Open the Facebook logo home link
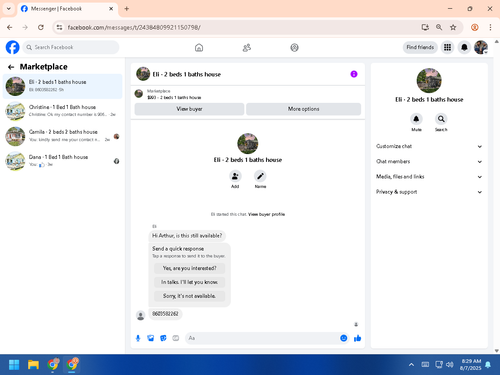This screenshot has height=375, width=500. 13,47
